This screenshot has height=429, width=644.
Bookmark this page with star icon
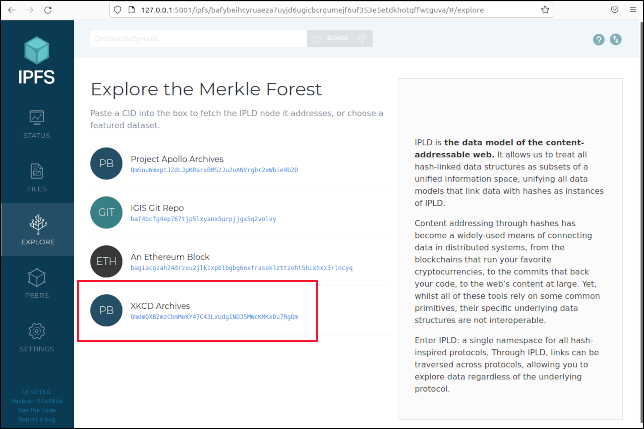[x=545, y=10]
